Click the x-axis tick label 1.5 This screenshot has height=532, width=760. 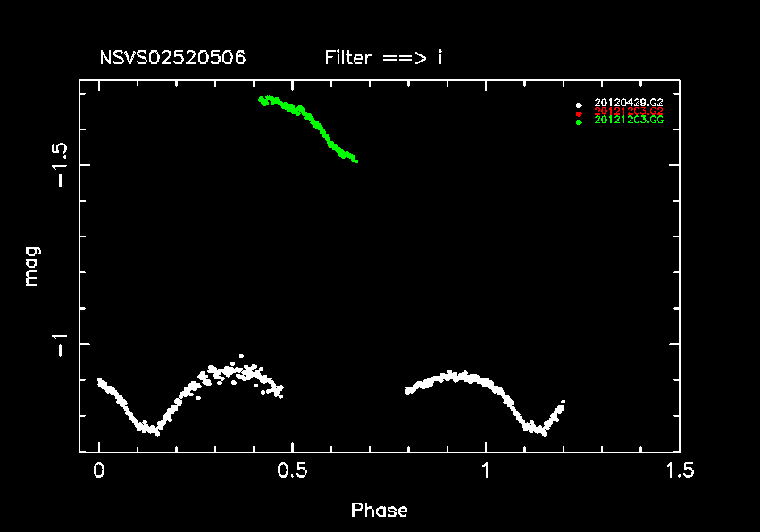[678, 470]
